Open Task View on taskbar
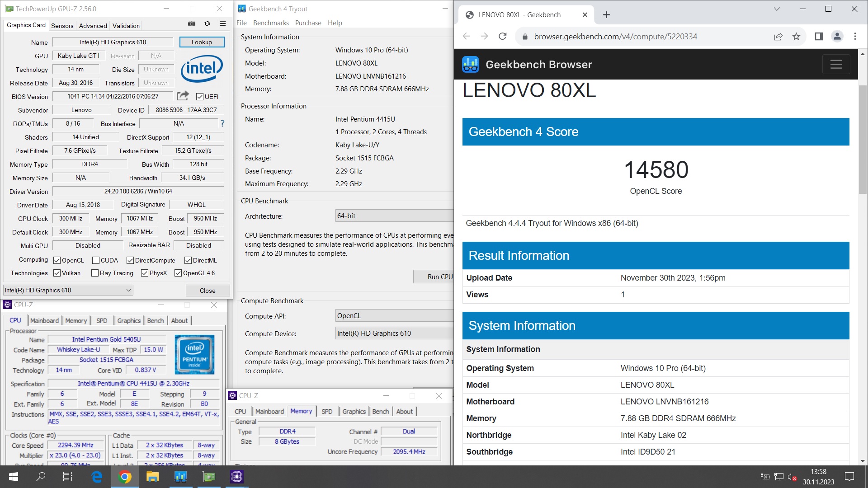The width and height of the screenshot is (868, 488). pyautogui.click(x=67, y=477)
